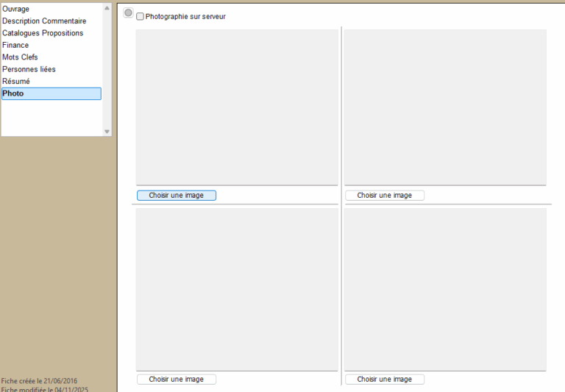Viewport: 565px width, 392px height.
Task: Switch to the Résumé section
Action: pyautogui.click(x=16, y=81)
